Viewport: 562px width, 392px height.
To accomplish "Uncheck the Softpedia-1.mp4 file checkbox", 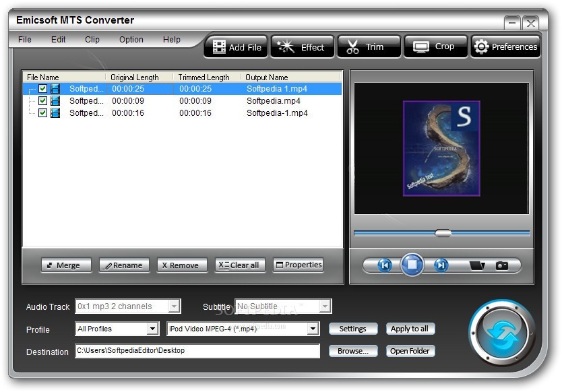I will tap(42, 113).
